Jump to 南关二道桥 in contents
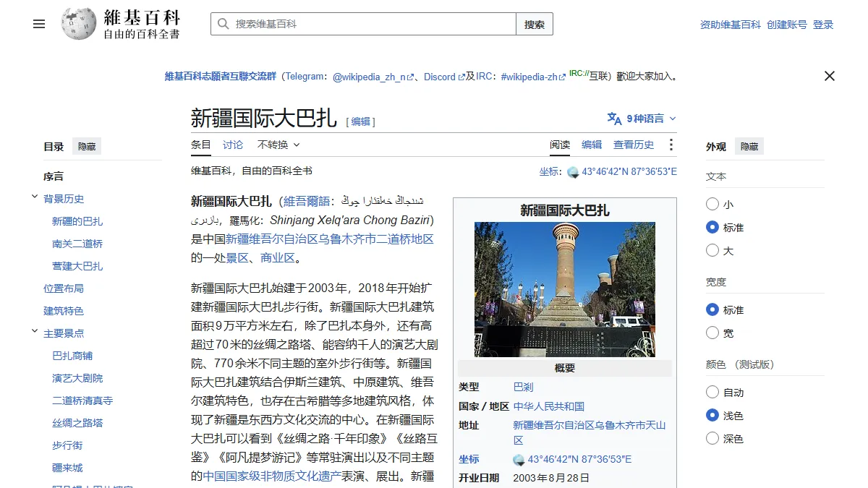 pyautogui.click(x=77, y=244)
